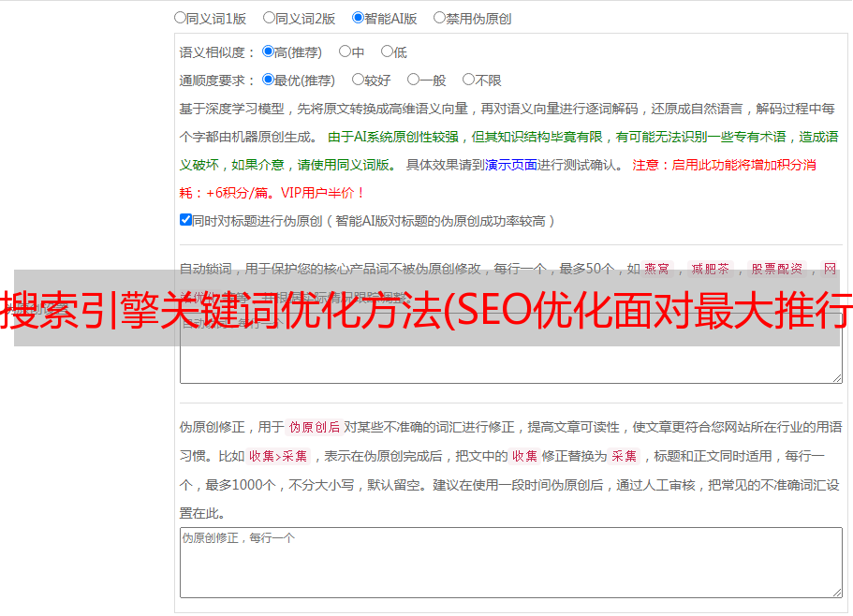Image resolution: width=853 pixels, height=616 pixels.
Task: Toggle 同时对标题进行伪原创 checkbox
Action: click(x=185, y=220)
